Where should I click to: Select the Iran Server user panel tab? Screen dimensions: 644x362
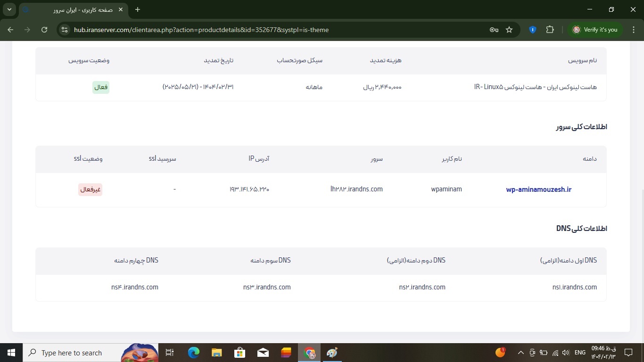coord(74,9)
